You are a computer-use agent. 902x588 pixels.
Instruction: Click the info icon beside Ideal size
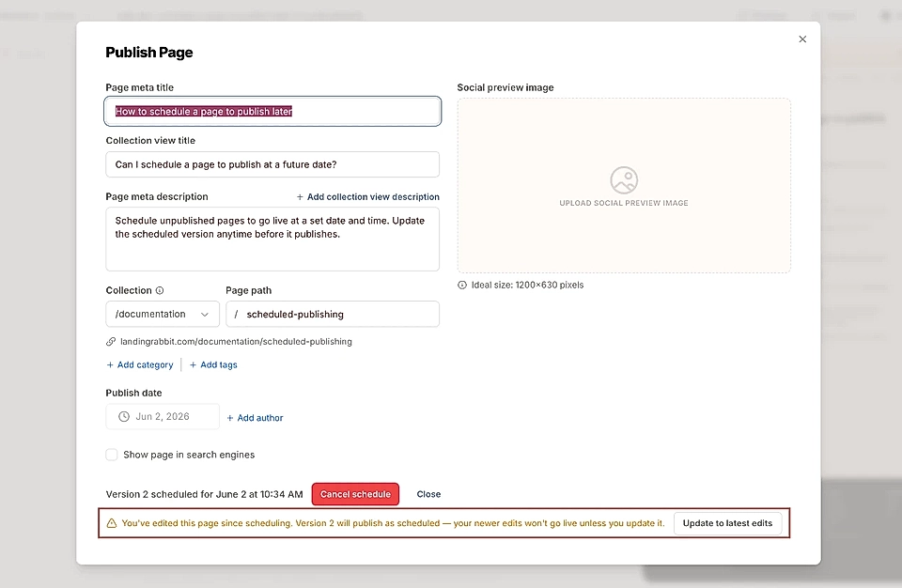point(462,285)
